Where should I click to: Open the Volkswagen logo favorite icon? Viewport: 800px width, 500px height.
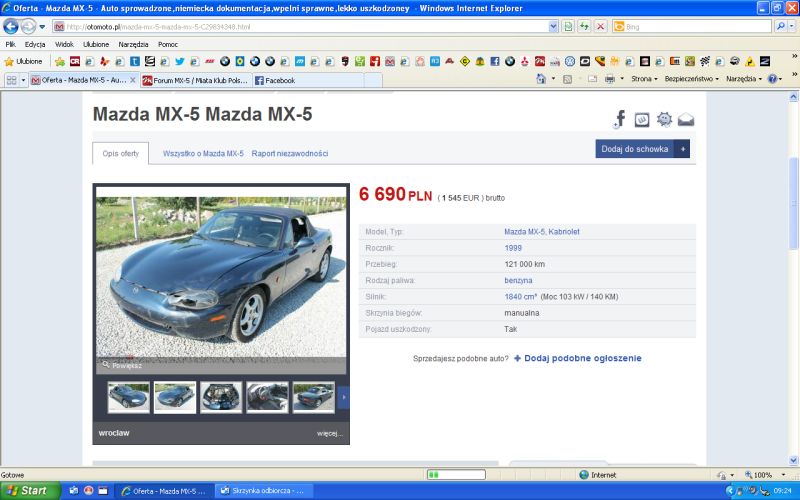click(570, 62)
